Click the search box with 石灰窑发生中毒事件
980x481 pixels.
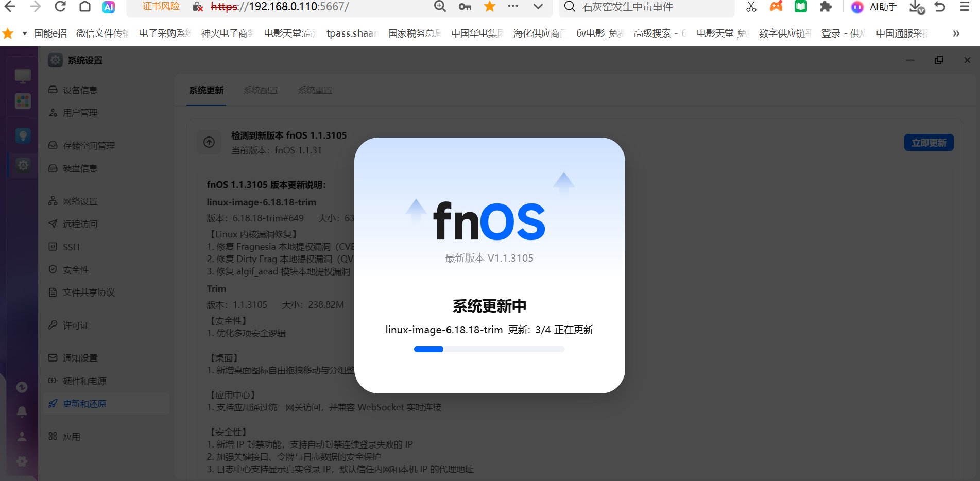pos(647,7)
